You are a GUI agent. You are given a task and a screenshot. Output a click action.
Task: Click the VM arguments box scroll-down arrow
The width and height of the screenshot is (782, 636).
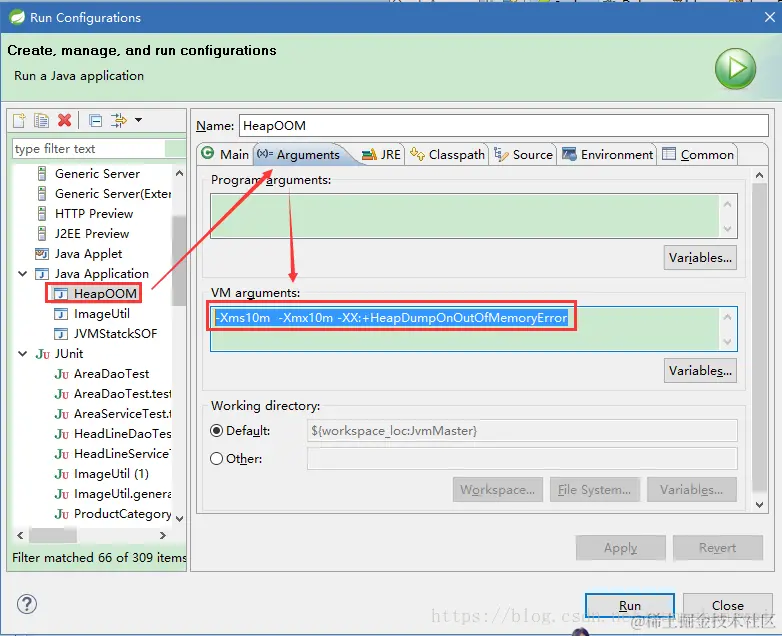[x=727, y=342]
